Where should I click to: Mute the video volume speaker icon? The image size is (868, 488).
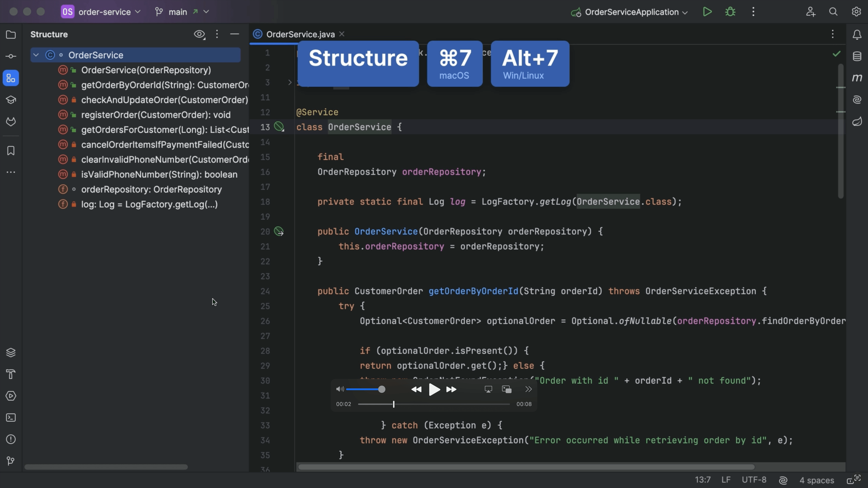(x=340, y=389)
